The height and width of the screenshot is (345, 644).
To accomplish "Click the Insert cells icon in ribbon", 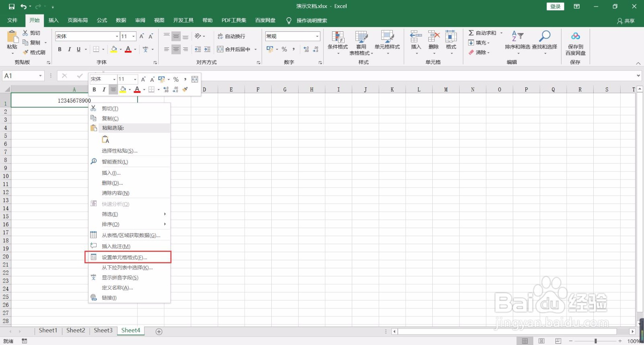I will click(416, 36).
